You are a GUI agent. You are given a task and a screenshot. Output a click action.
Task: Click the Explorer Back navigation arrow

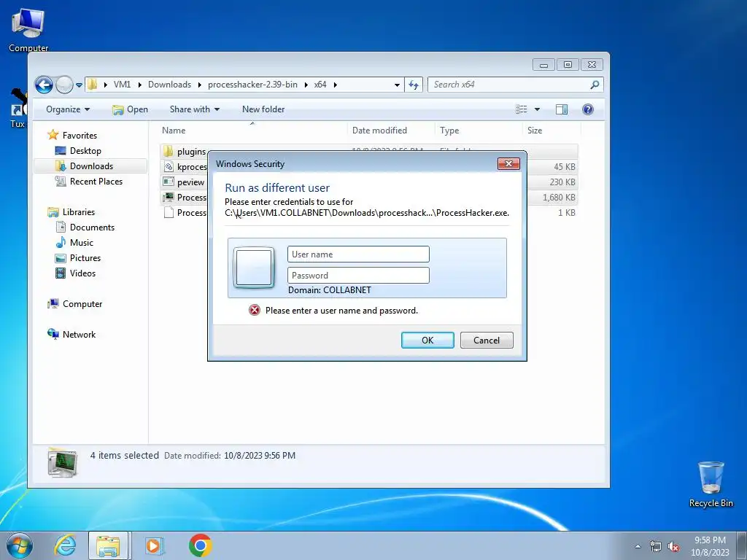[x=44, y=85]
